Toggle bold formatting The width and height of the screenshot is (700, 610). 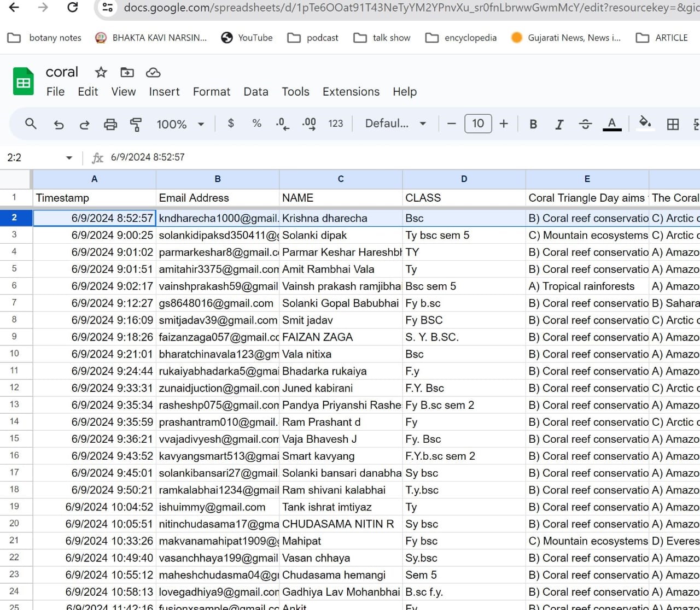[533, 124]
